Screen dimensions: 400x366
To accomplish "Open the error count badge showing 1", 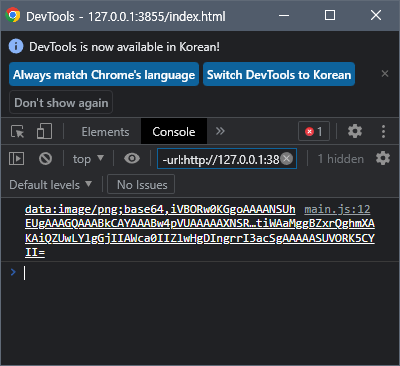I will point(314,132).
